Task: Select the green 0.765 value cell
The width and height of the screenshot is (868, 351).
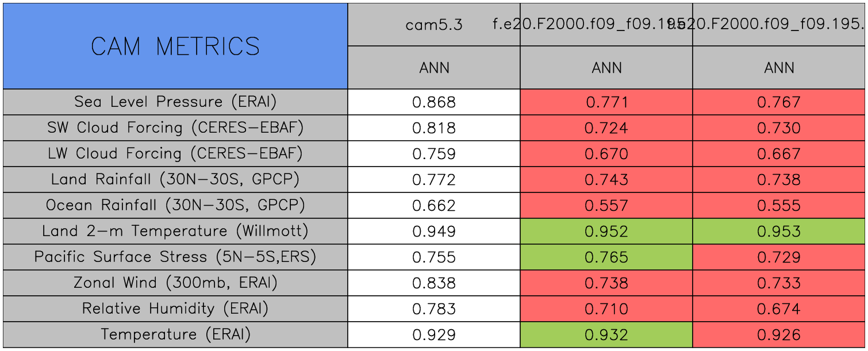Action: 606,257
